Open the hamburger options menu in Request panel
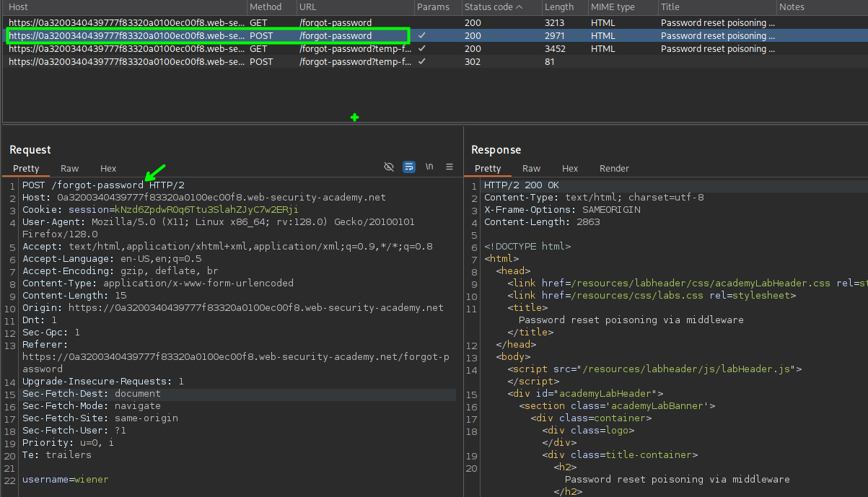 450,167
